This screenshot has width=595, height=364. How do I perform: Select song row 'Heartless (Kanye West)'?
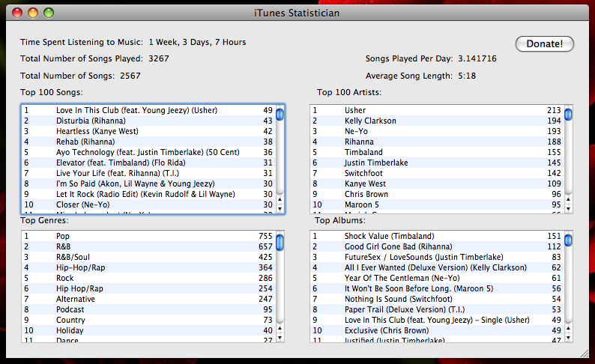[148, 131]
